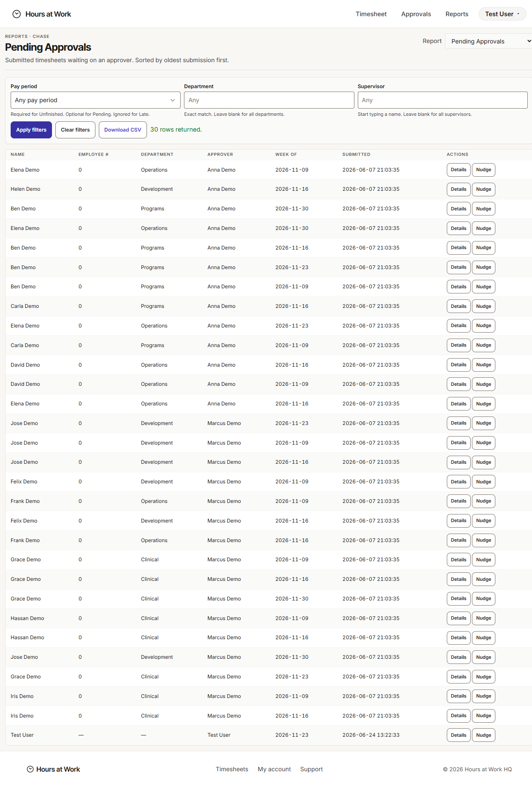Open Details for Carla Demo week 2026-11-09

pos(458,345)
